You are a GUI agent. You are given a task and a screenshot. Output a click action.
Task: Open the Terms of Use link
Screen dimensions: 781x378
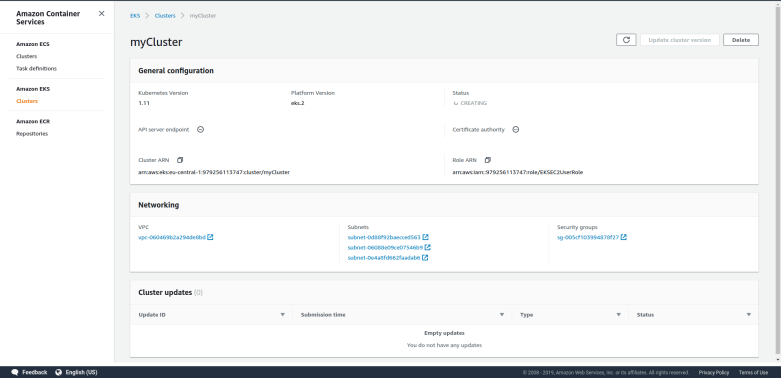[753, 373]
